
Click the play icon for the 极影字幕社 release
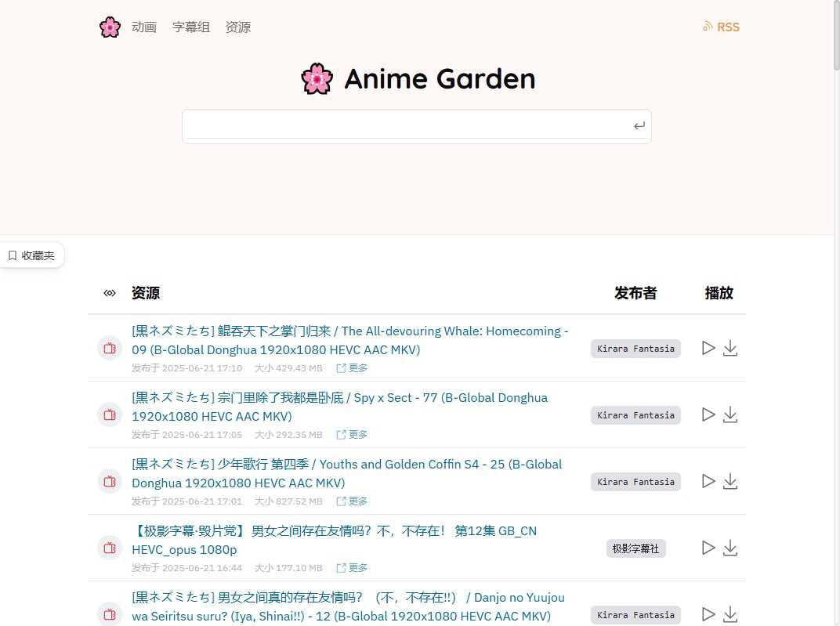point(708,548)
